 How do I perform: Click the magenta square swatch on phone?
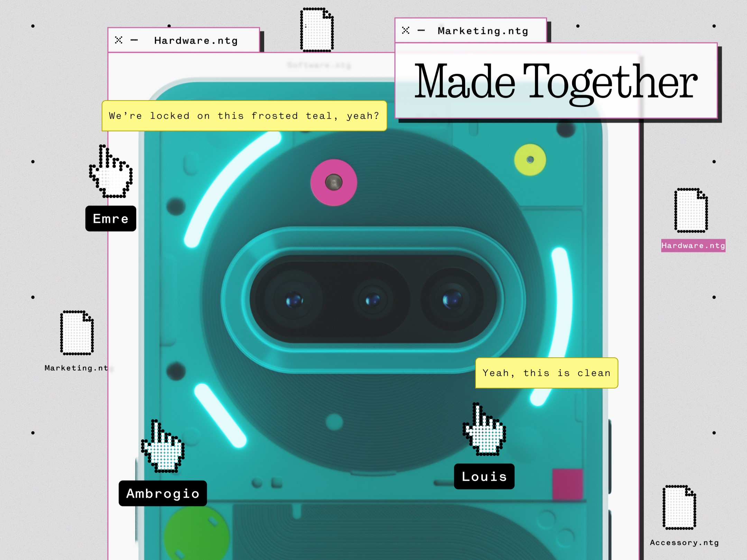tap(568, 484)
